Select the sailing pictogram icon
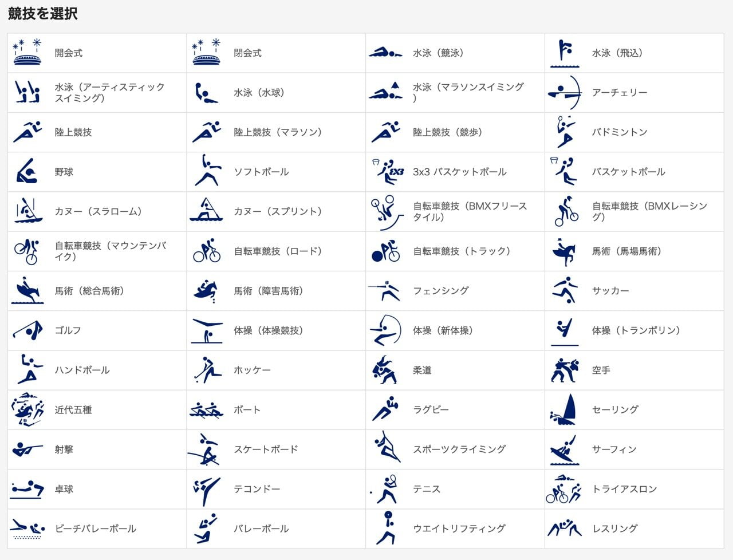Screen dimensions: 733x560 click(564, 410)
